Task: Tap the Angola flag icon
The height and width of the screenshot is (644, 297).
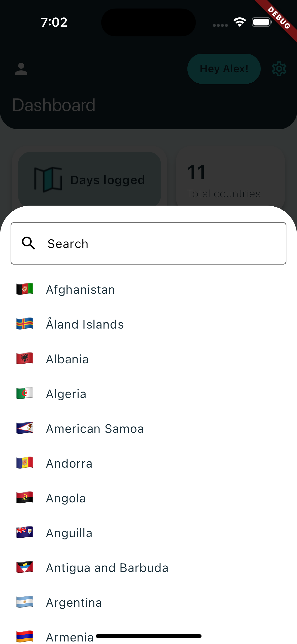Action: tap(25, 498)
